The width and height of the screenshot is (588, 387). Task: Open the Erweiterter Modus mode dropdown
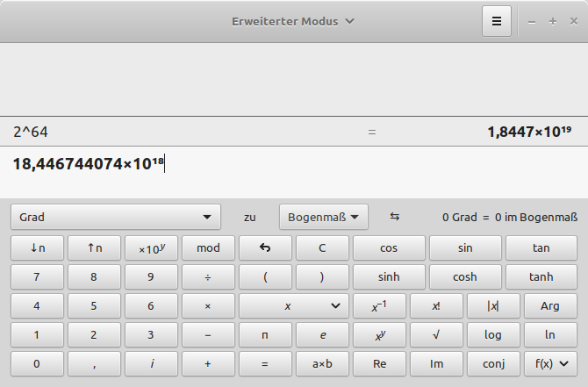pos(293,21)
